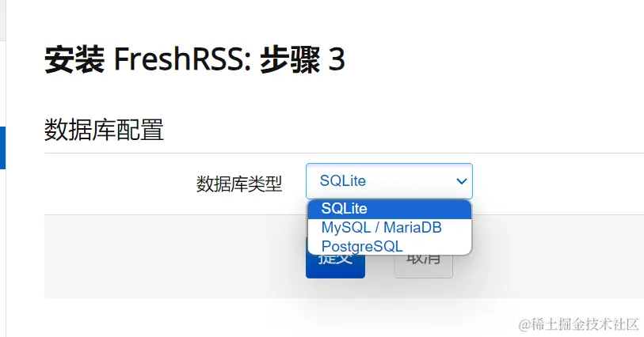Click the SQLite text in the combo box

point(342,181)
